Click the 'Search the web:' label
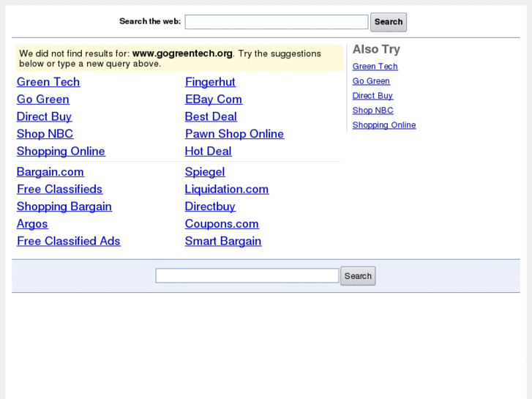The image size is (532, 399). point(150,21)
